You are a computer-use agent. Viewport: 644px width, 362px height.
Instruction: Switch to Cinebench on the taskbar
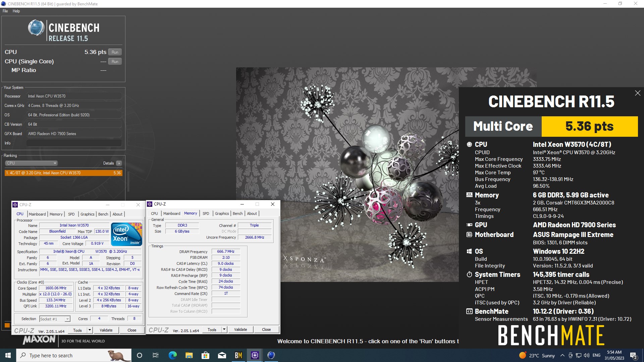point(271,355)
